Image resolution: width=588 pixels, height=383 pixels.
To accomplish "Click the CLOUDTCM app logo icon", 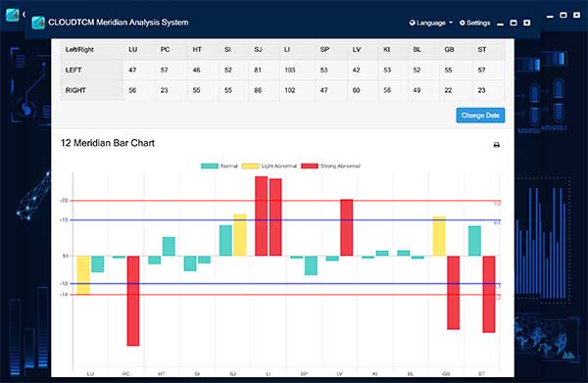I will (38, 23).
